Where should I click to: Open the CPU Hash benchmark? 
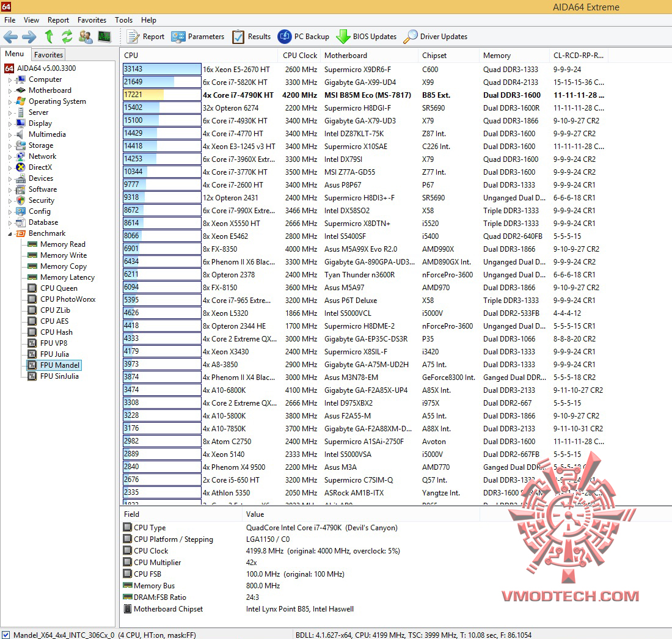[56, 332]
